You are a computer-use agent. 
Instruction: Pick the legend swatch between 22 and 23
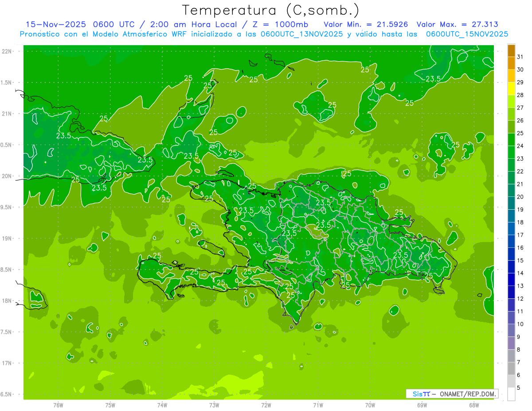(511, 165)
